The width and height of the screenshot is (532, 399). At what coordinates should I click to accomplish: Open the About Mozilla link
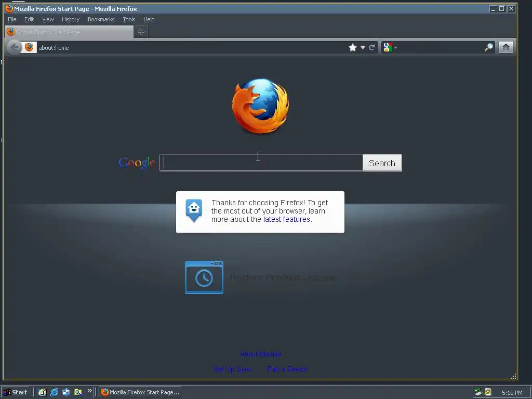(x=261, y=354)
